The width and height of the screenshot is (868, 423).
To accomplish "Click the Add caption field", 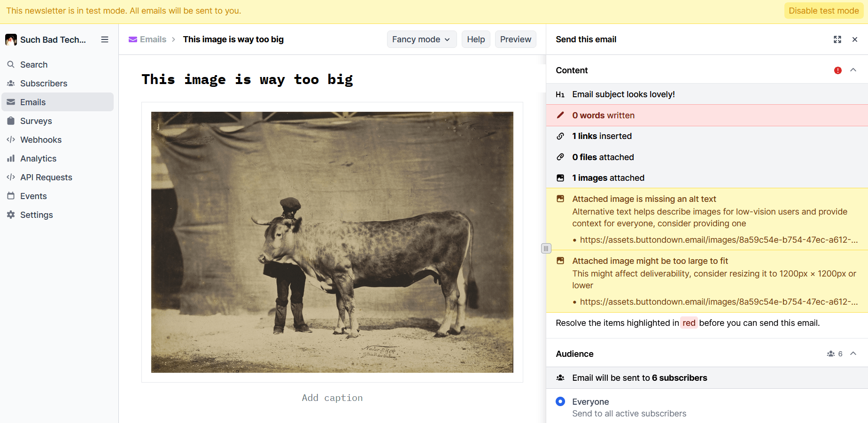I will click(332, 398).
